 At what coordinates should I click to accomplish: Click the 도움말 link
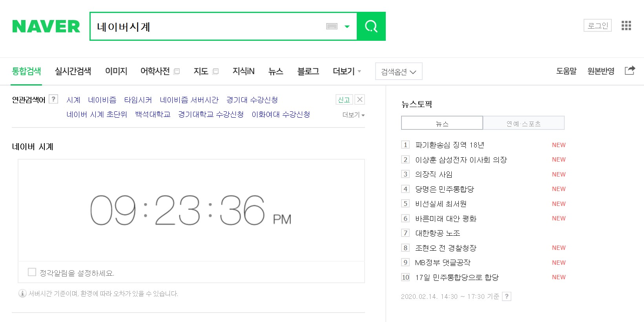click(566, 71)
